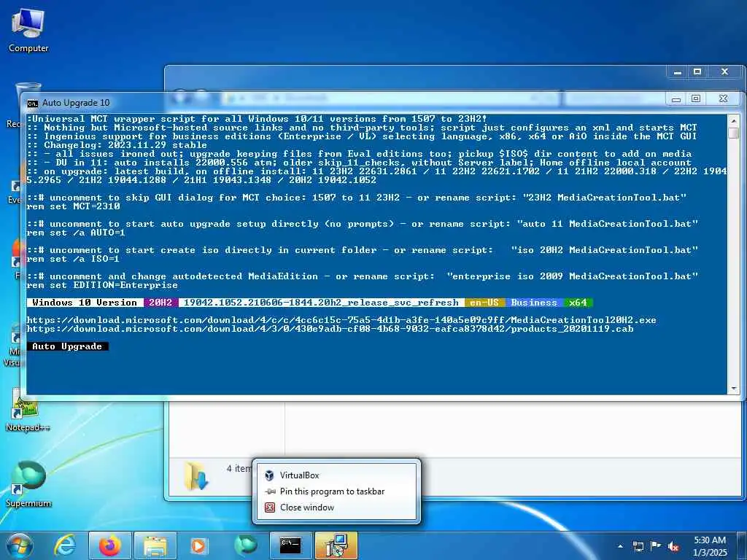Open the network tray icon
The width and height of the screenshot is (747, 560).
[x=638, y=546]
